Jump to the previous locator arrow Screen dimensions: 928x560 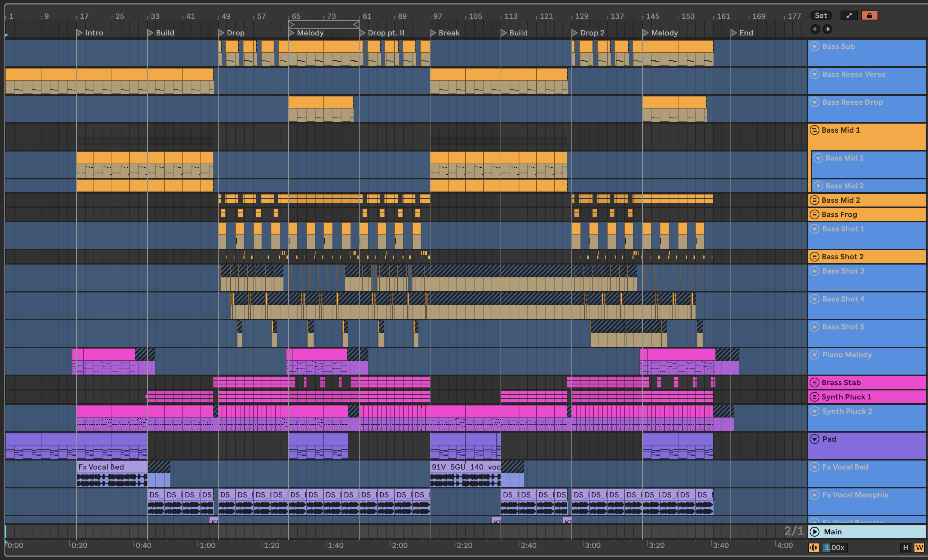pos(815,29)
